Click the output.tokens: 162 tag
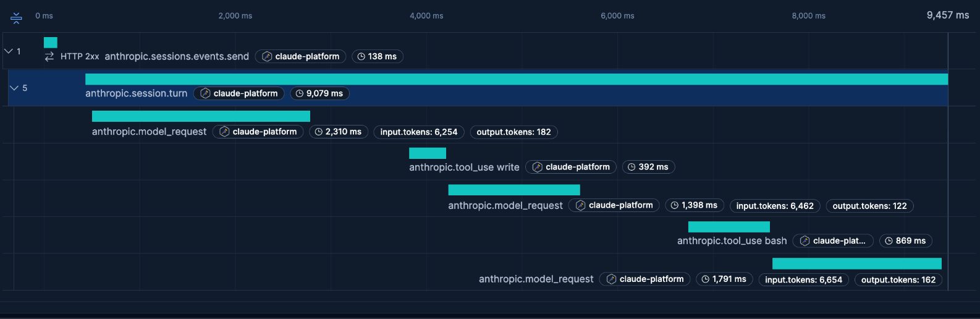The image size is (980, 319). (x=898, y=279)
